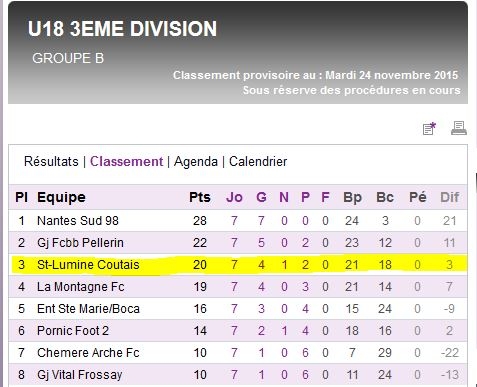Image resolution: width=477 pixels, height=387 pixels.
Task: Select the Classement tab
Action: tap(127, 161)
